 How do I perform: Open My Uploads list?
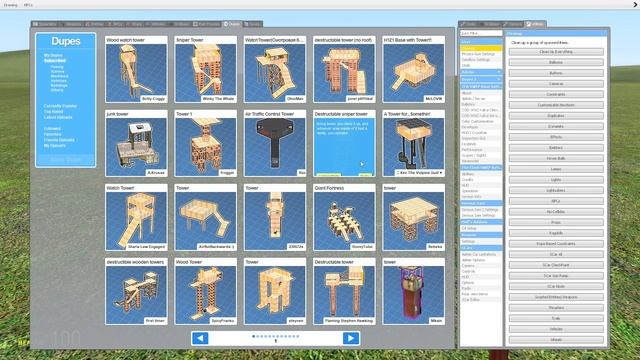(x=55, y=146)
